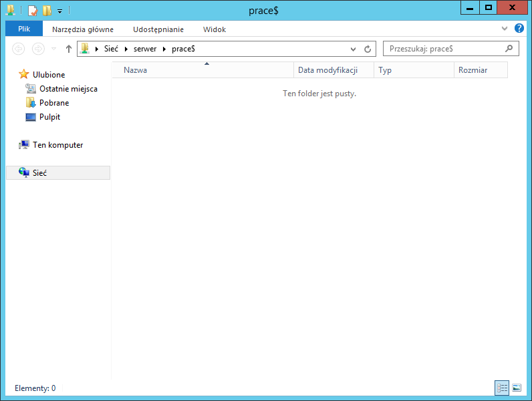
Task: Click the search magnifier icon
Action: [509, 49]
